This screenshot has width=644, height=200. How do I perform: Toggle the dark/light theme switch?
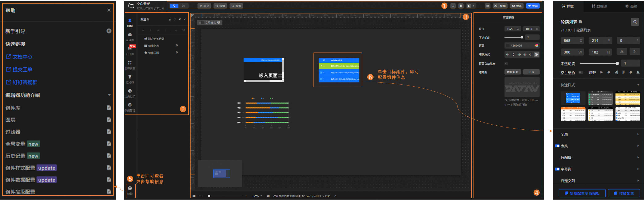[x=471, y=6]
